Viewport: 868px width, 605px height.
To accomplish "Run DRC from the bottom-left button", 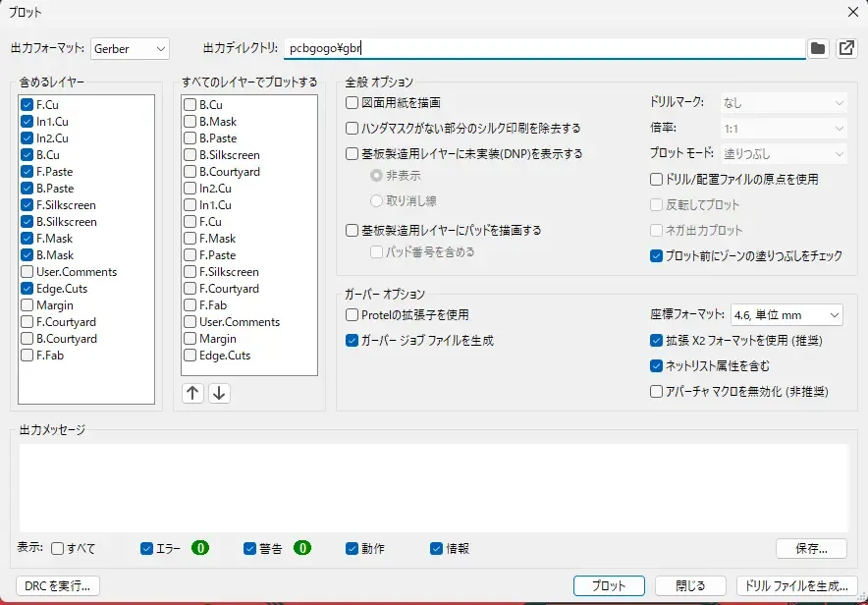I will 58,585.
